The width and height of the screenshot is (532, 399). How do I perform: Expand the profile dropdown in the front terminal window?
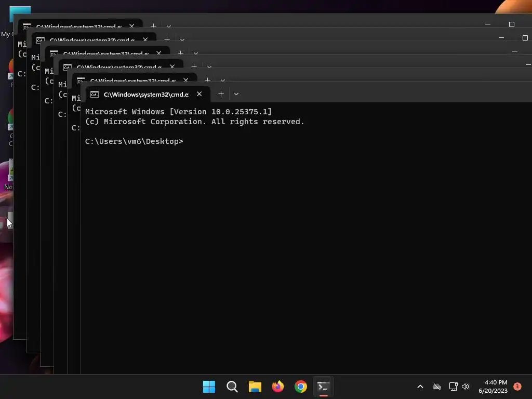click(236, 94)
